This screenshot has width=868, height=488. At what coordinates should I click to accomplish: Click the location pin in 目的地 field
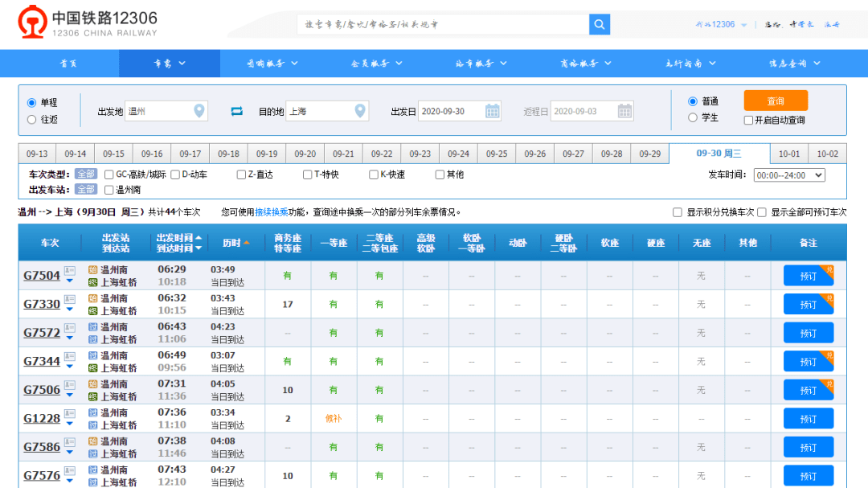coord(360,111)
